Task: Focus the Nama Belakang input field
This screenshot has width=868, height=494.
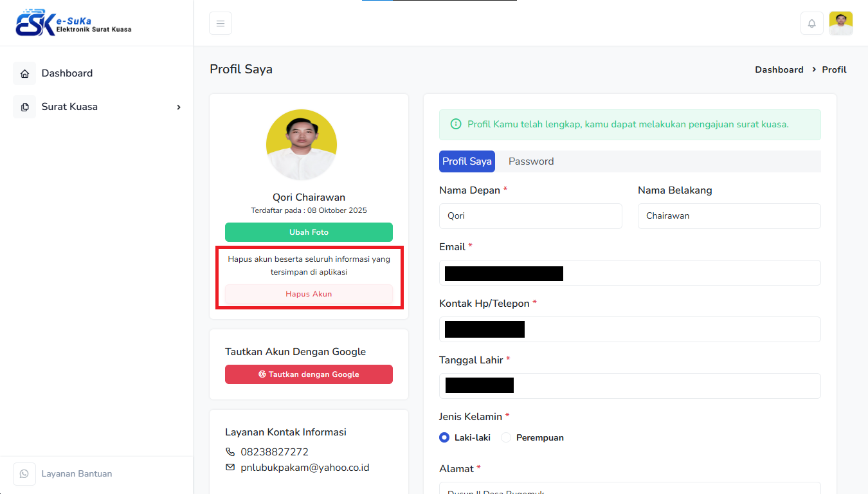Action: (x=729, y=216)
